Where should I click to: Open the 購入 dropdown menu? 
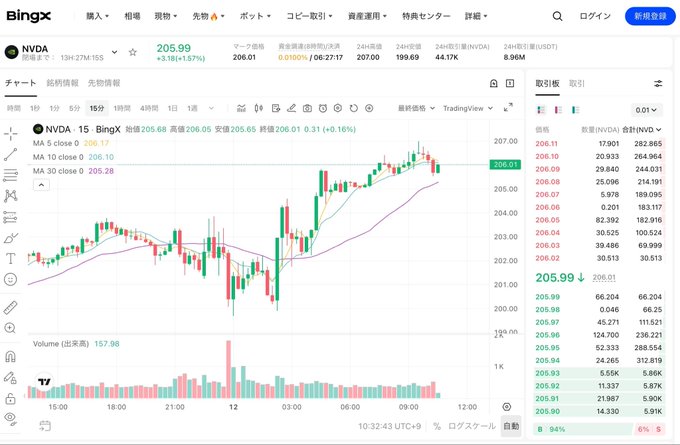(x=97, y=16)
